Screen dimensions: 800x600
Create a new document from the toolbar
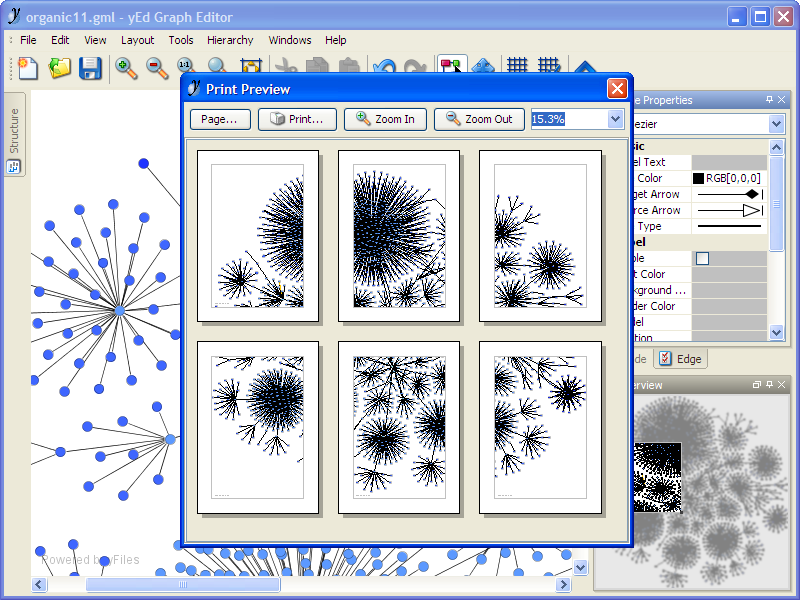click(x=28, y=68)
